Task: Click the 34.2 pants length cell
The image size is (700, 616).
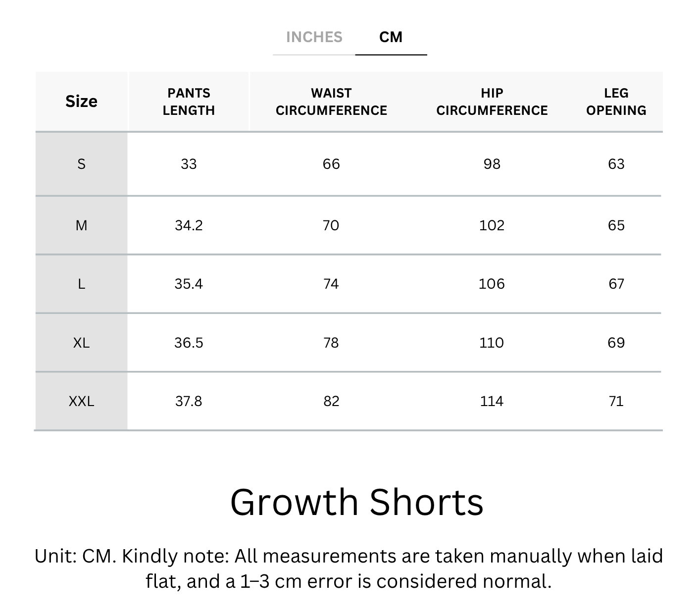Action: coord(189,226)
